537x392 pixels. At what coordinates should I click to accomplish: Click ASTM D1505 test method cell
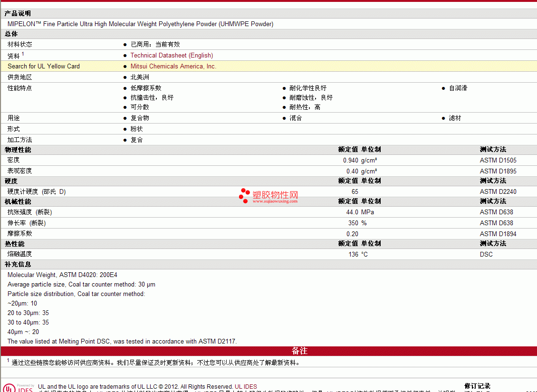(498, 160)
